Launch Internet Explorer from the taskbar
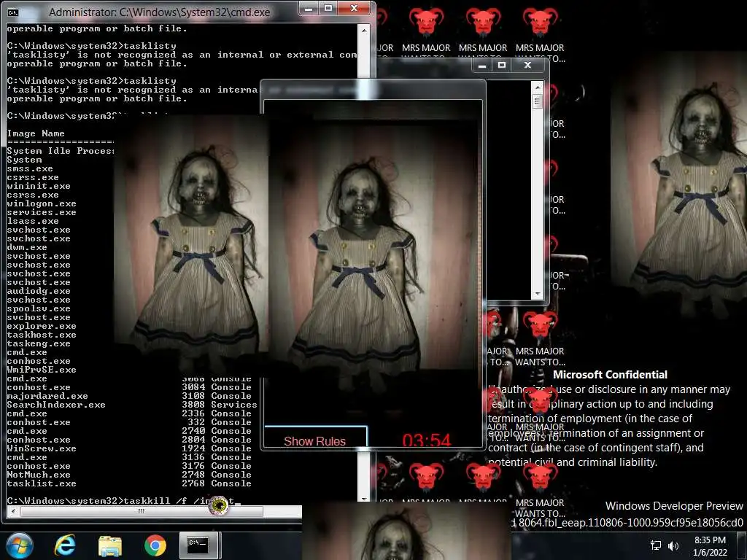This screenshot has width=747, height=560. [x=65, y=545]
